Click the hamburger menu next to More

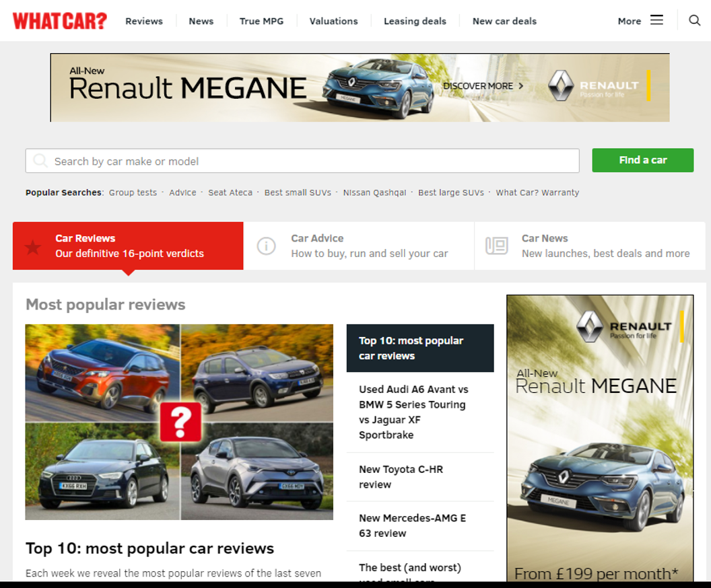[656, 20]
